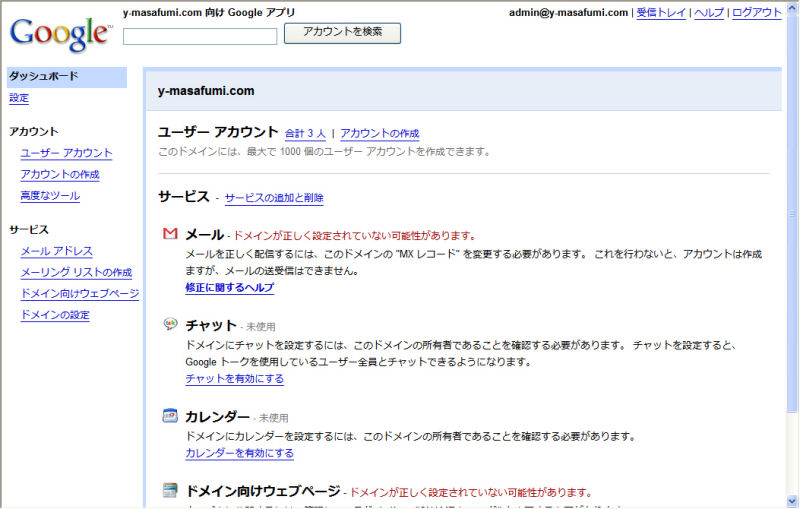Open the 受信トレイ link
The height and width of the screenshot is (509, 800).
661,13
